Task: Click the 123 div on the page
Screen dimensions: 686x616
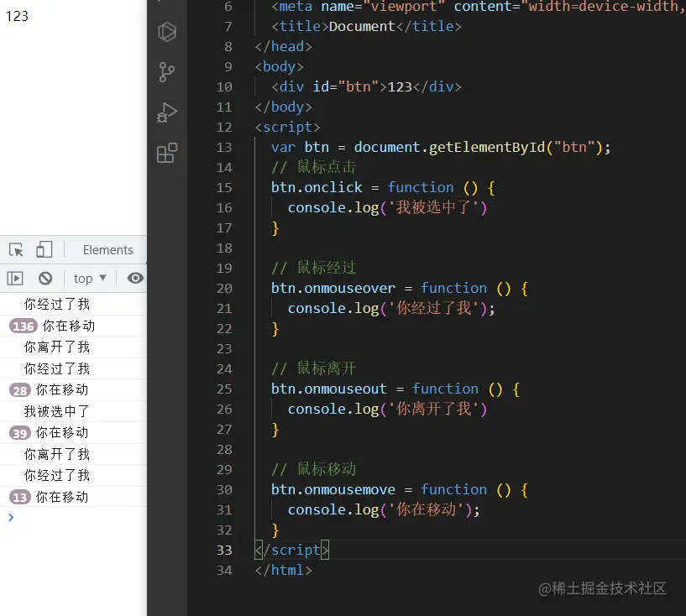Action: pos(17,16)
